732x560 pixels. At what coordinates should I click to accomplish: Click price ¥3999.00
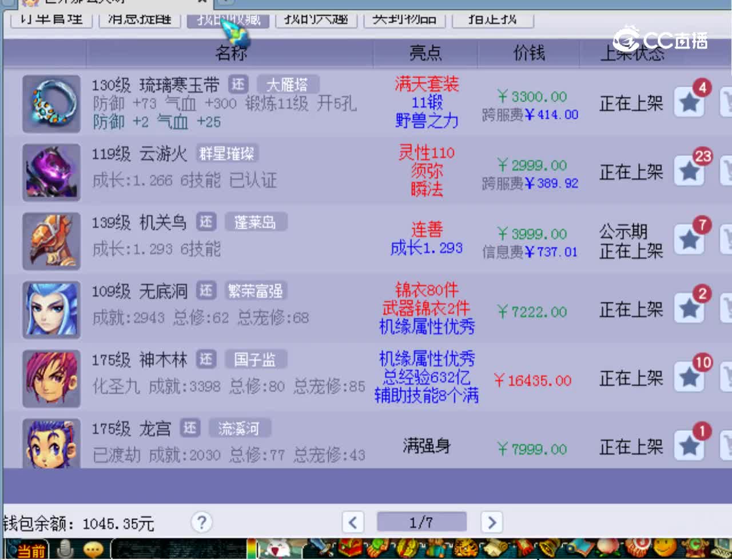pyautogui.click(x=532, y=233)
